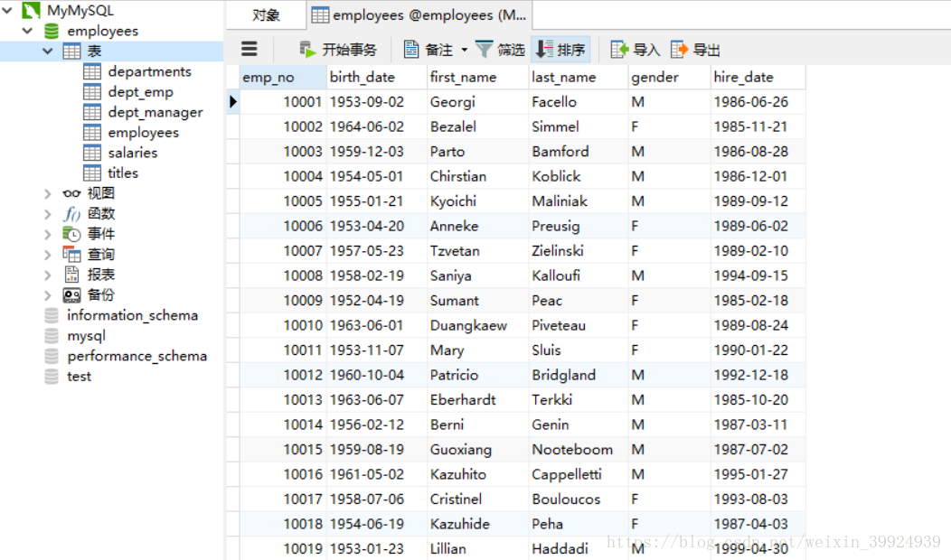Click the 导入 import button
Screen dimensions: 951x560
click(x=635, y=49)
